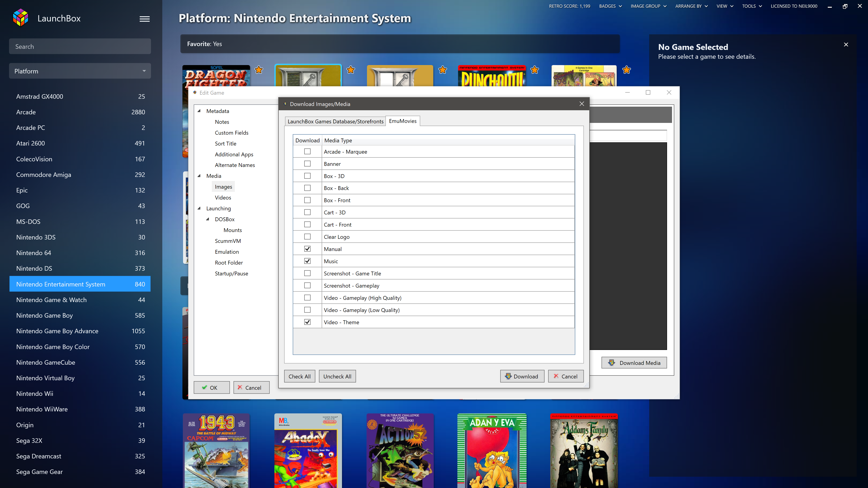Select Videos under Media
Viewport: 868px width, 488px height.
[x=223, y=198]
